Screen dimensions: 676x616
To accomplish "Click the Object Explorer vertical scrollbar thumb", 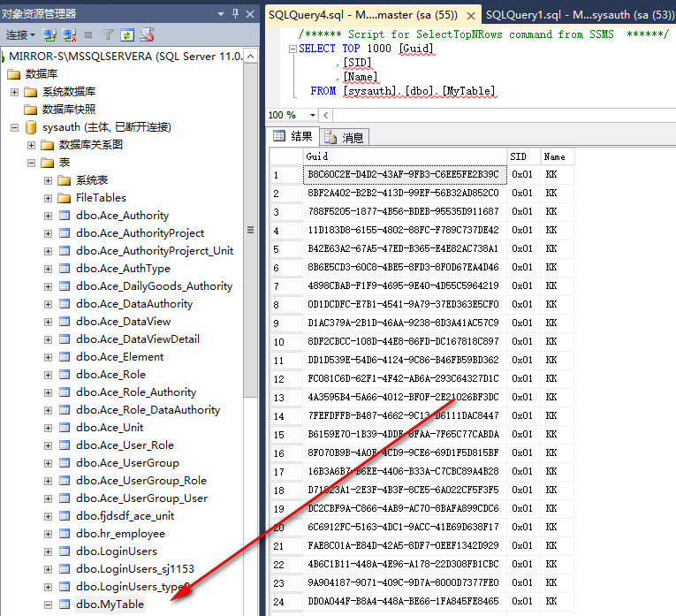I will [x=250, y=230].
